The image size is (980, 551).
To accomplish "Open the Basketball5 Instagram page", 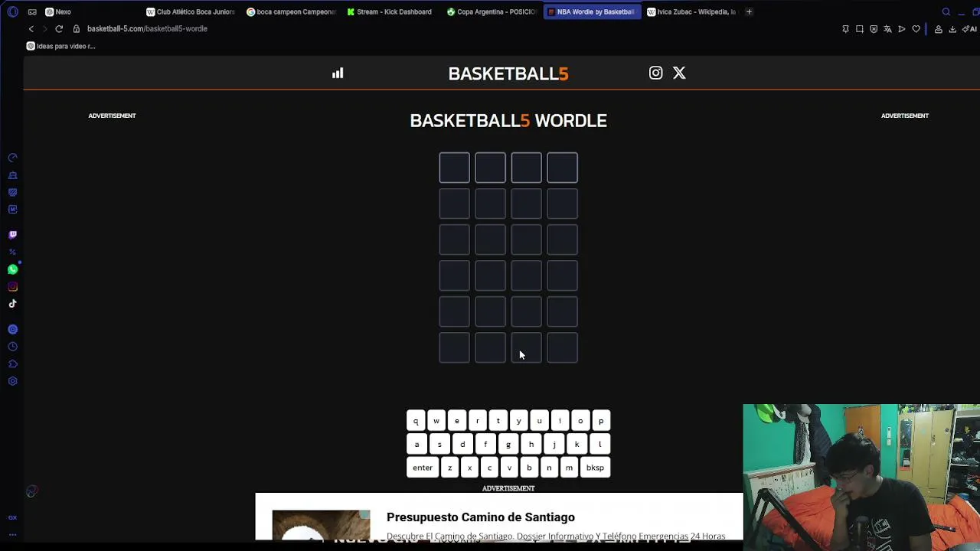I will [x=655, y=73].
